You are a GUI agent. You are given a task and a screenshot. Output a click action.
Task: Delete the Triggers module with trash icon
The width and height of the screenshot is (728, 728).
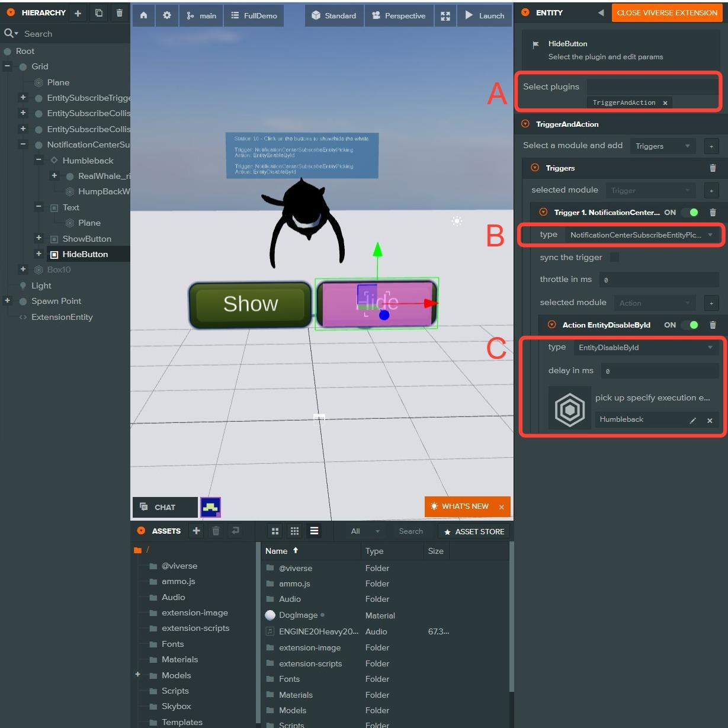tap(713, 168)
